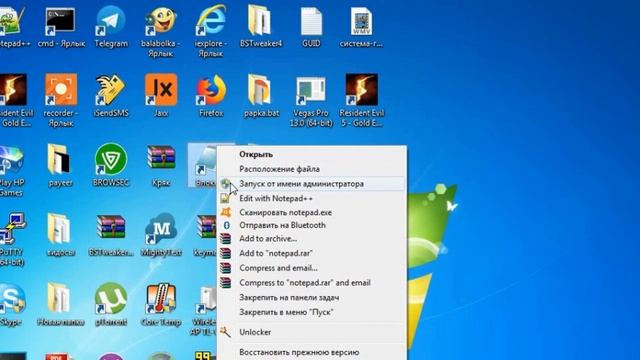The width and height of the screenshot is (640, 360).
Task: Select the Play HP Games icon
Action: click(11, 160)
